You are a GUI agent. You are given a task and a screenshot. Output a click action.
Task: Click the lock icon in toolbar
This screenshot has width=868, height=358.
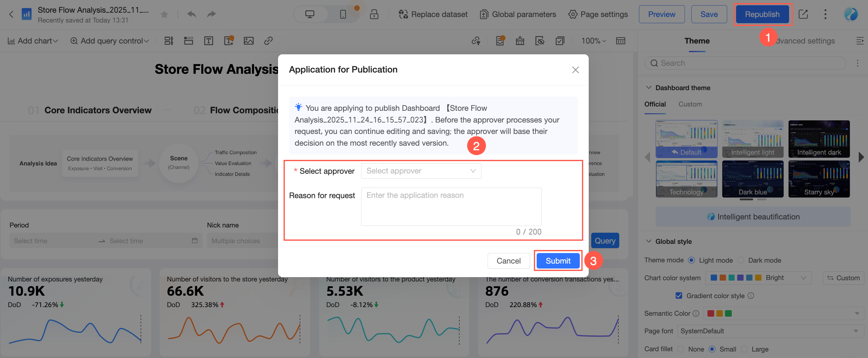(374, 14)
